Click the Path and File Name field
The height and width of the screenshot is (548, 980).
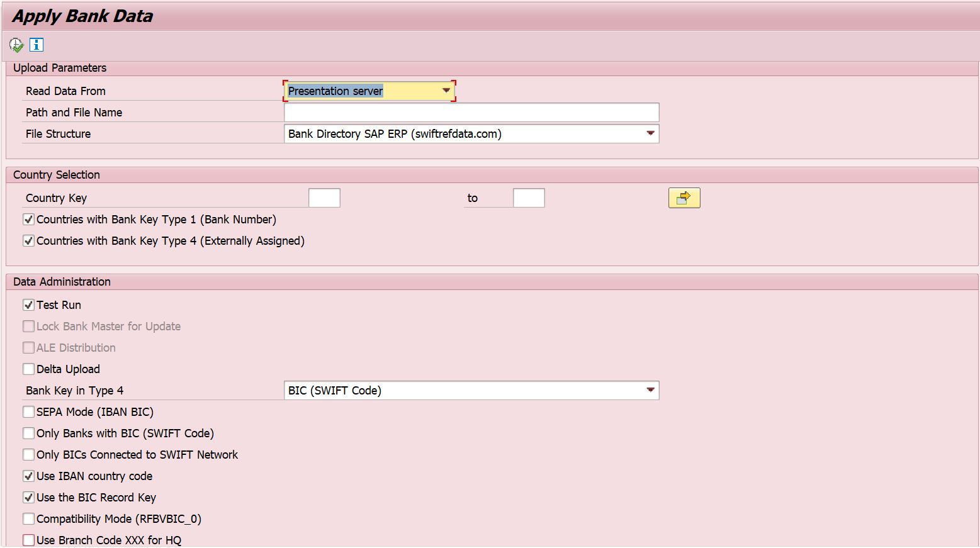[471, 112]
